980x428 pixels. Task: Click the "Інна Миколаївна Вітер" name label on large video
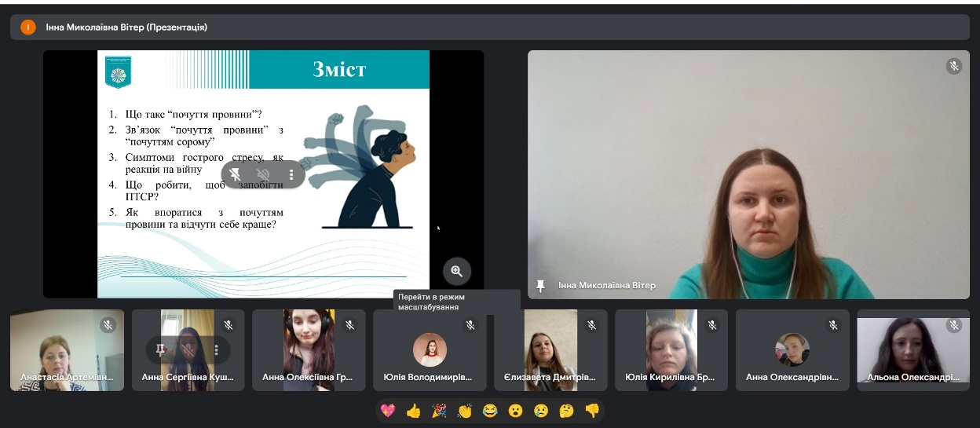pyautogui.click(x=607, y=285)
